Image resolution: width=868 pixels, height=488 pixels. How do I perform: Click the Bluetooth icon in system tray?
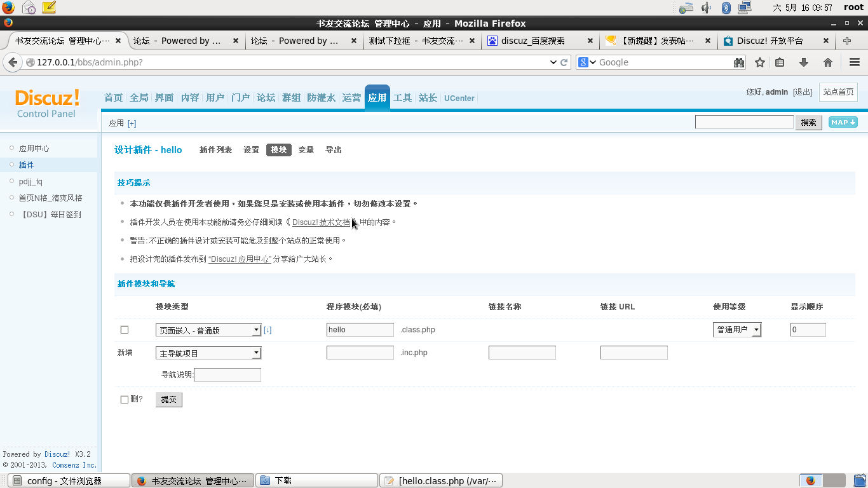[725, 8]
